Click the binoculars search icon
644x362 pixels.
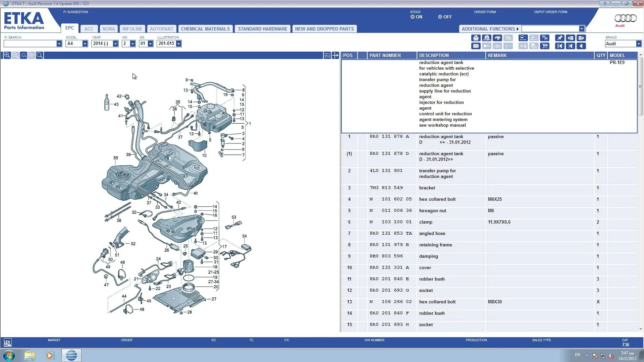[x=497, y=38]
